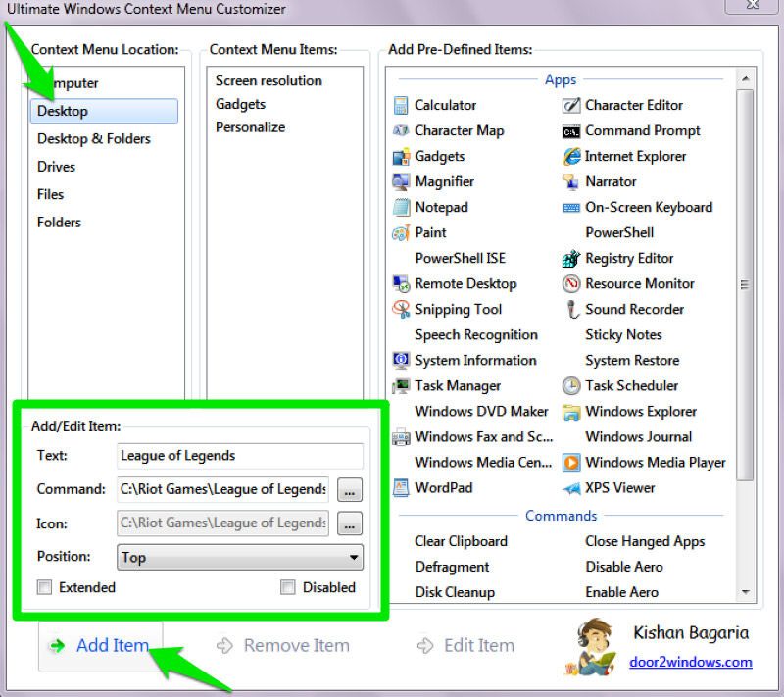Choose the Registry Editor icon

[571, 259]
